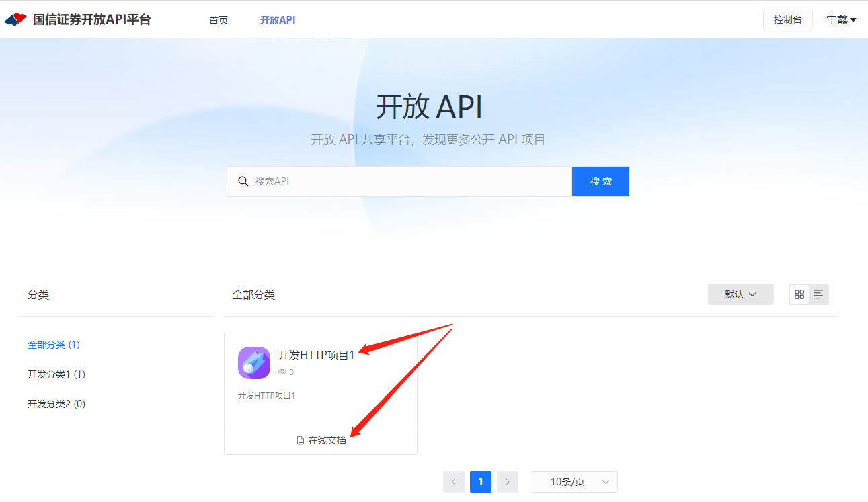Focus the 搜索API input field
This screenshot has width=868, height=502.
410,181
